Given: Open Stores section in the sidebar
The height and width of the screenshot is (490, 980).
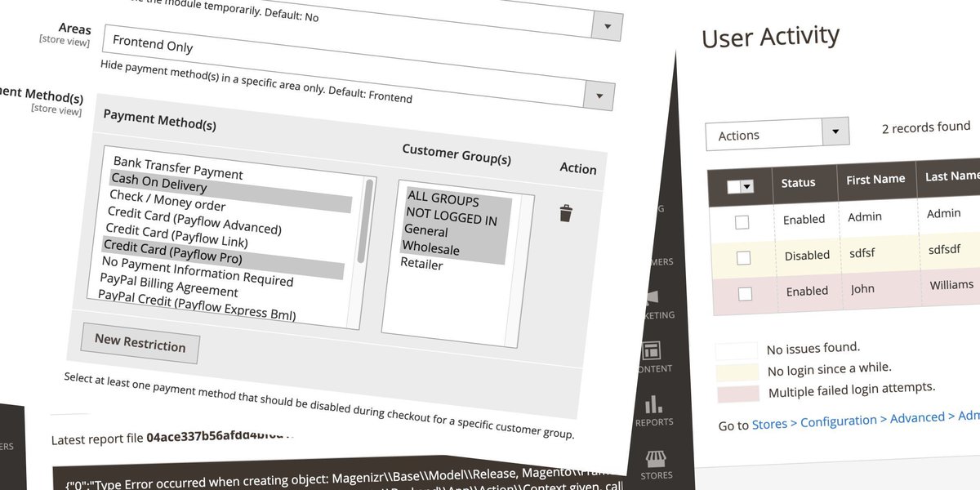Looking at the screenshot, I should pyautogui.click(x=655, y=465).
